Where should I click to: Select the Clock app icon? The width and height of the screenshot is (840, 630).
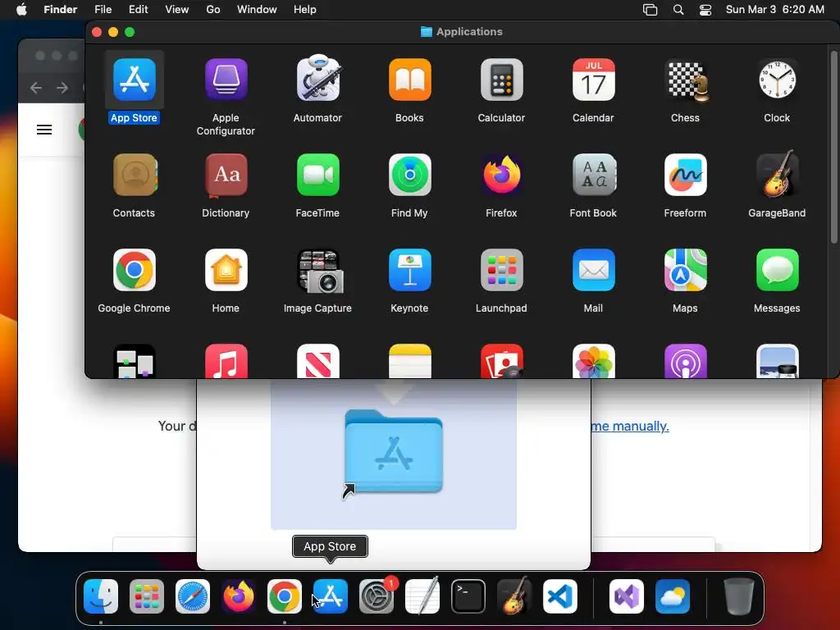coord(778,80)
